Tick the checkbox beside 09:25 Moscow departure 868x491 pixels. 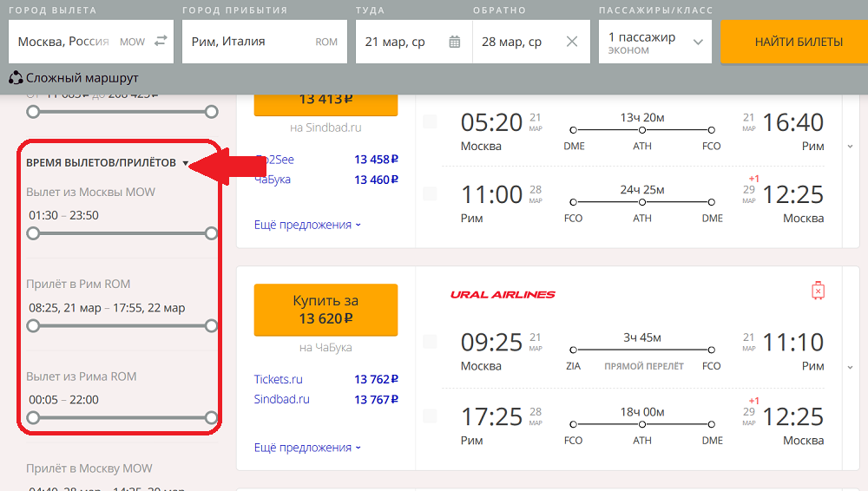click(x=430, y=342)
